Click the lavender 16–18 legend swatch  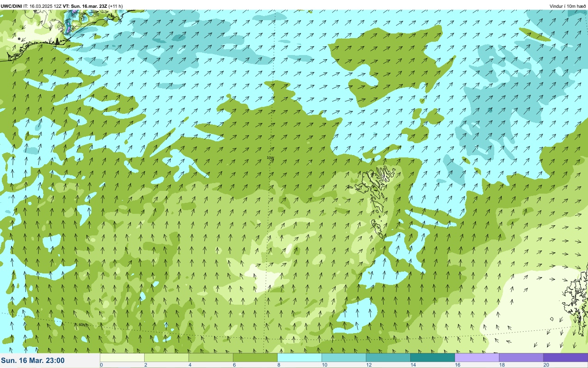(477, 357)
